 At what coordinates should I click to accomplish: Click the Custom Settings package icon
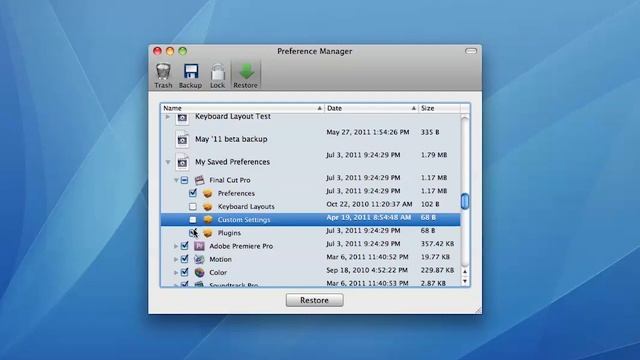(x=208, y=220)
